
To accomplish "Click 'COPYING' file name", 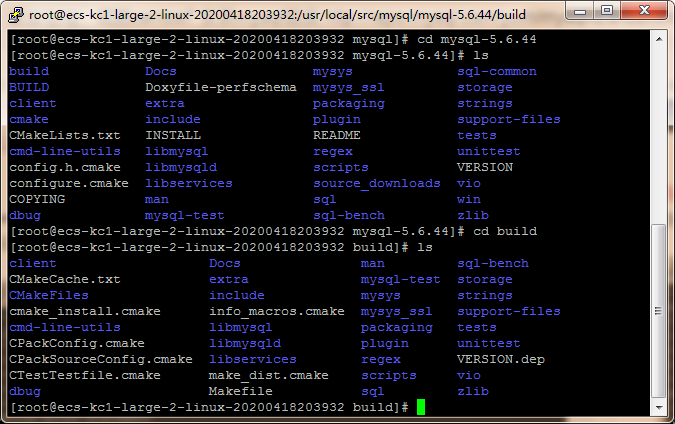I will coord(37,199).
